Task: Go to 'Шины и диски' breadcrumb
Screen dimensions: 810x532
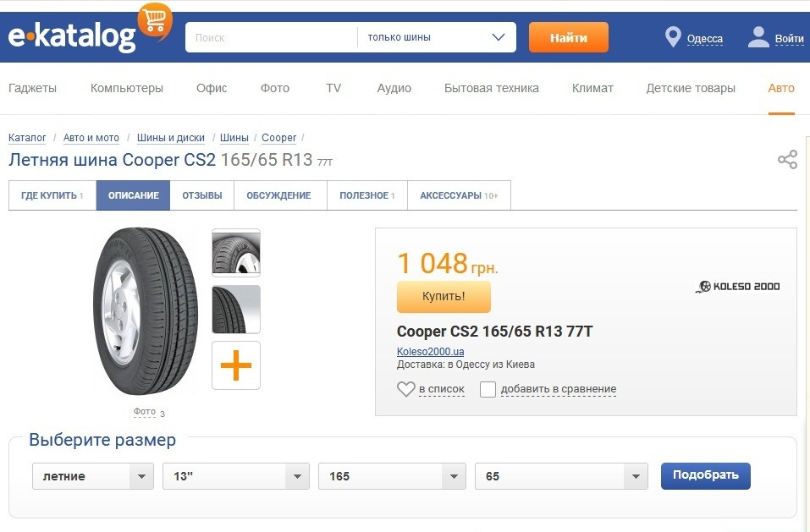Action: click(x=170, y=138)
